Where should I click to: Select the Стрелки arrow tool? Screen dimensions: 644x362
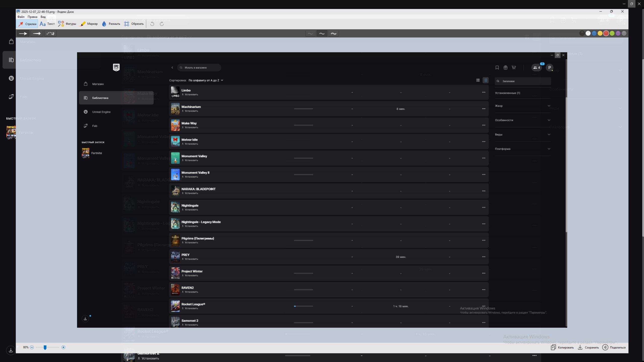point(27,24)
